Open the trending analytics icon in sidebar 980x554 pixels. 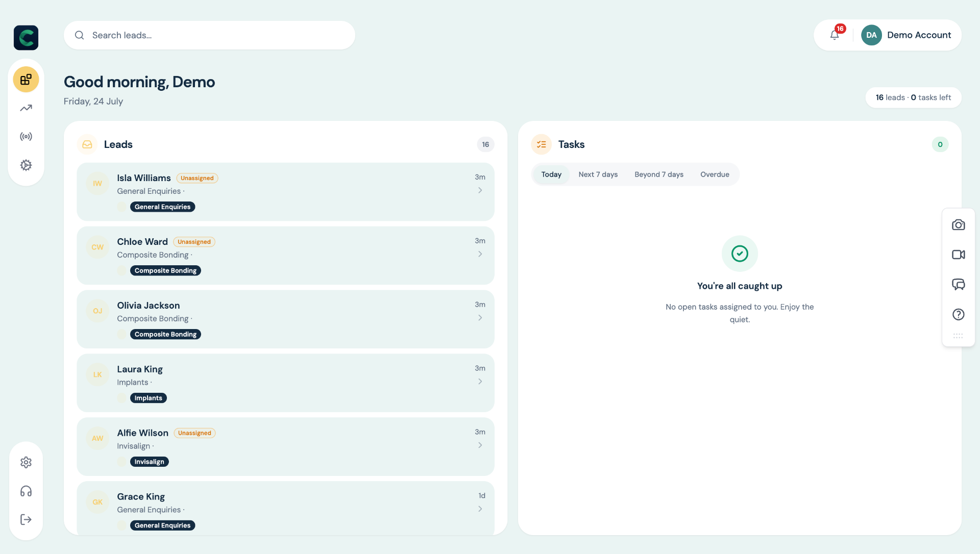pyautogui.click(x=26, y=108)
